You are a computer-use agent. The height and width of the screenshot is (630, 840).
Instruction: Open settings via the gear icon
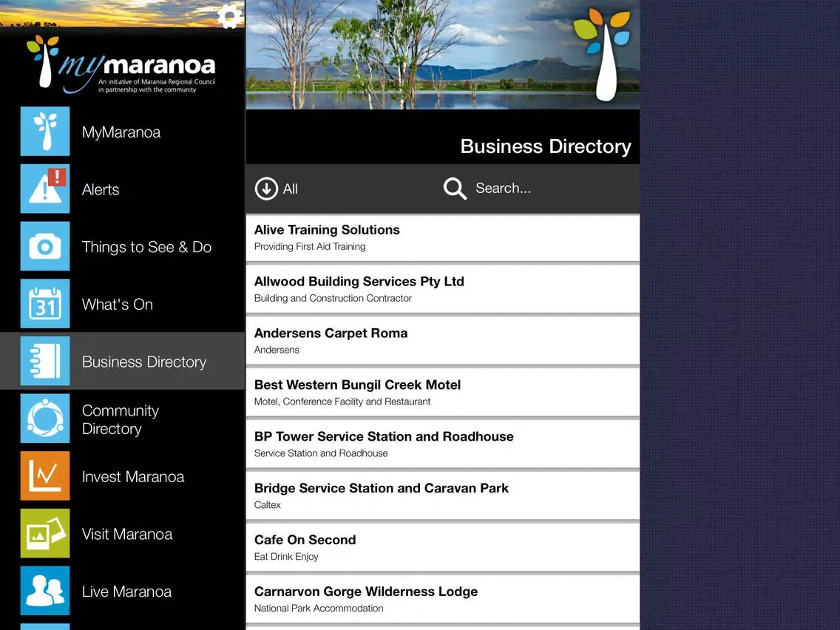[x=230, y=16]
